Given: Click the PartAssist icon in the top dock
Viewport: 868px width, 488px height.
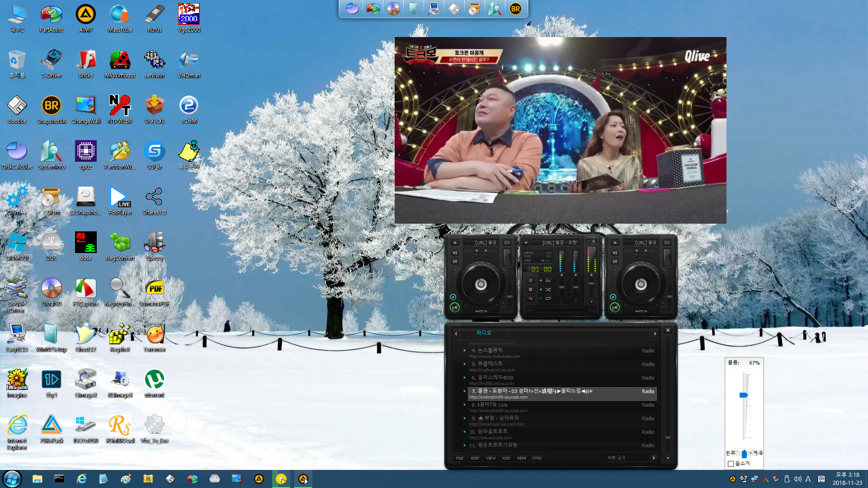Looking at the screenshot, I should (x=373, y=9).
